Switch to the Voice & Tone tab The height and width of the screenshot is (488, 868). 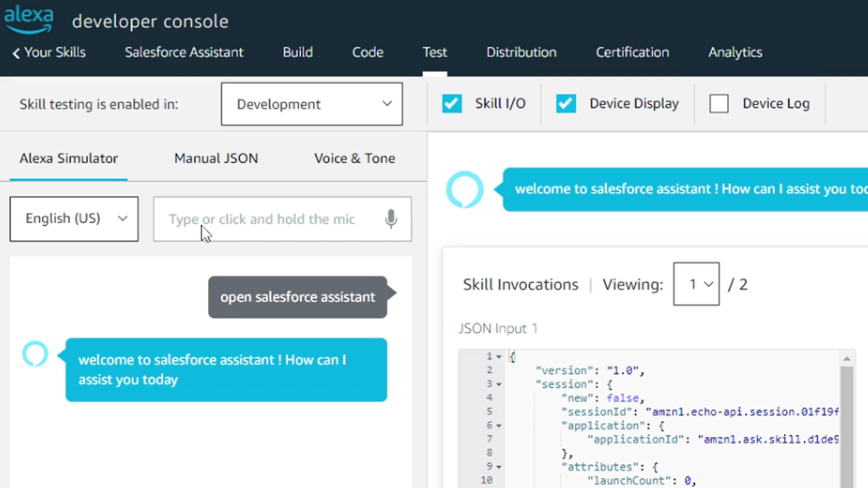point(355,158)
